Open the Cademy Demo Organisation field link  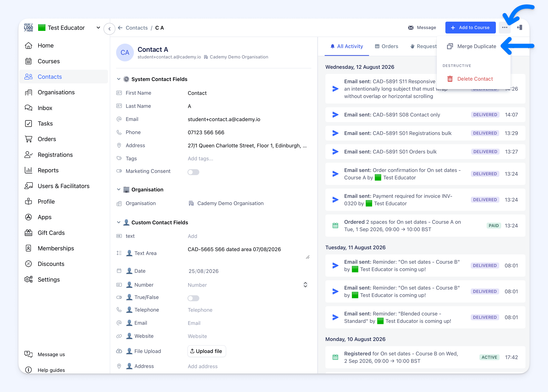click(x=226, y=203)
